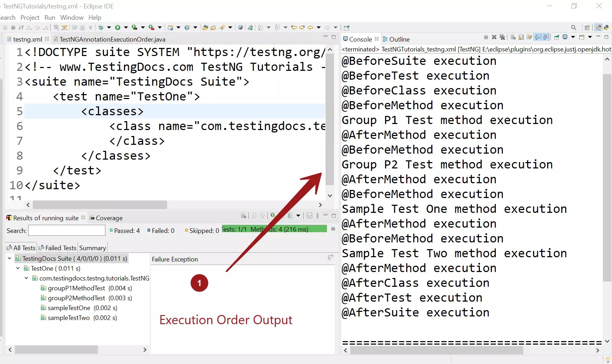Click the Debug bug icon in toolbar
The image size is (612, 364).
[x=101, y=27]
